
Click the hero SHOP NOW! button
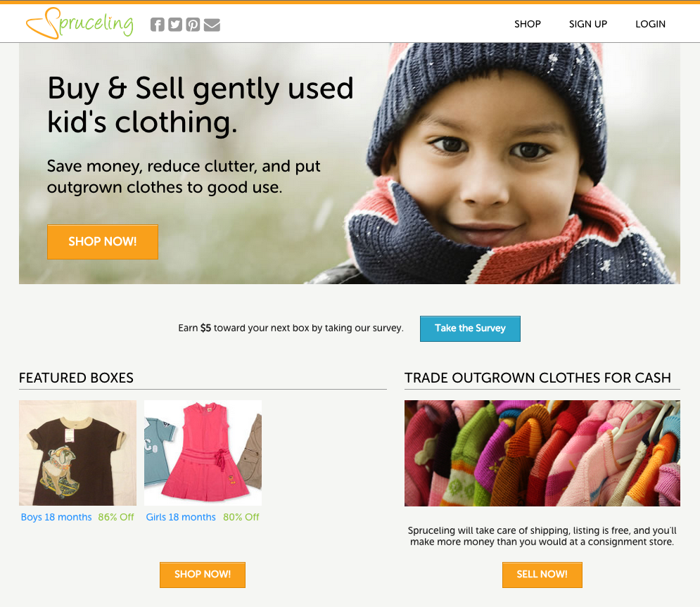pyautogui.click(x=103, y=242)
